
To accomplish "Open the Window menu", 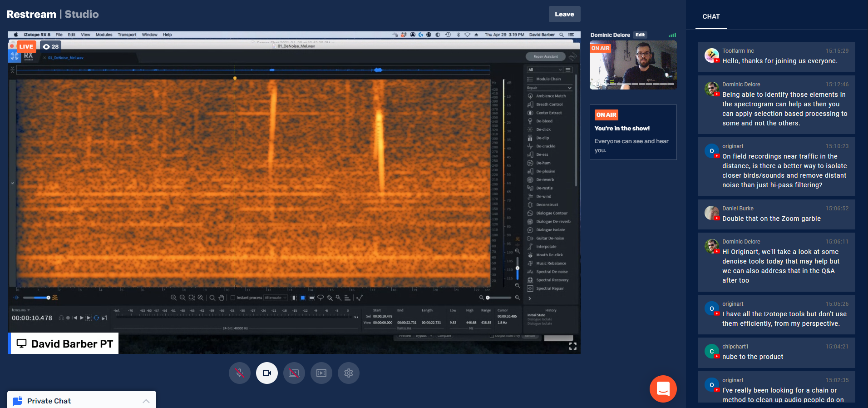I will [x=150, y=35].
